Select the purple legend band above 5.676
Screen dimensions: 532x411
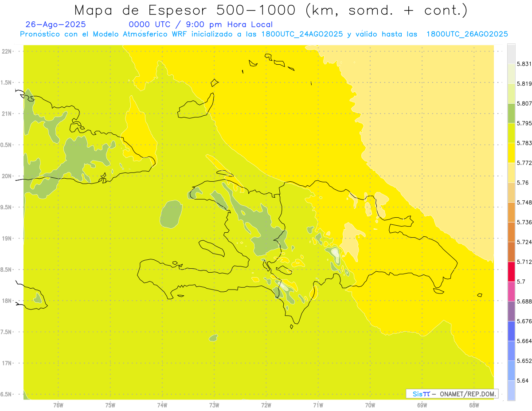click(511, 311)
